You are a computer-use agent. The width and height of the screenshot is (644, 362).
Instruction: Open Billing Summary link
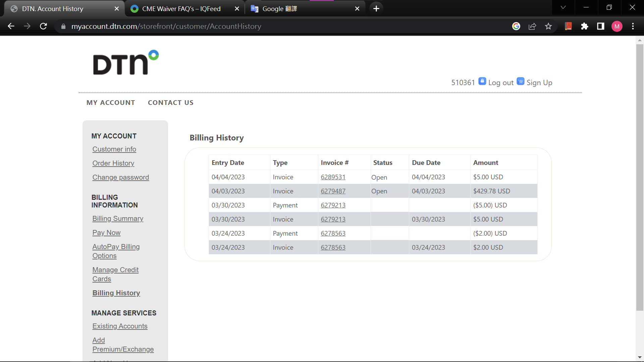click(118, 219)
